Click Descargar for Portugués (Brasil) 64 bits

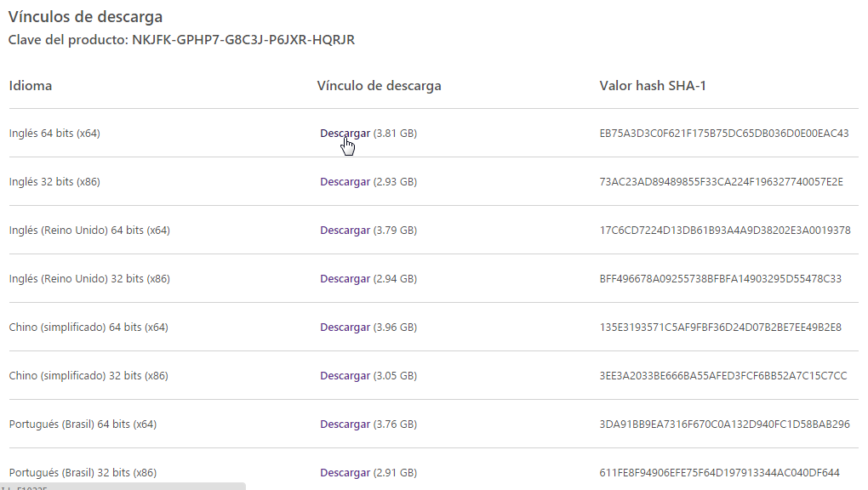tap(345, 424)
